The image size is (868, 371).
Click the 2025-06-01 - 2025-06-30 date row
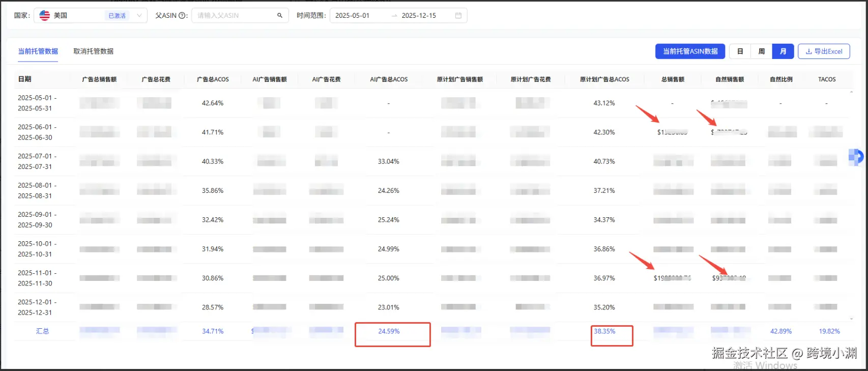pos(37,132)
